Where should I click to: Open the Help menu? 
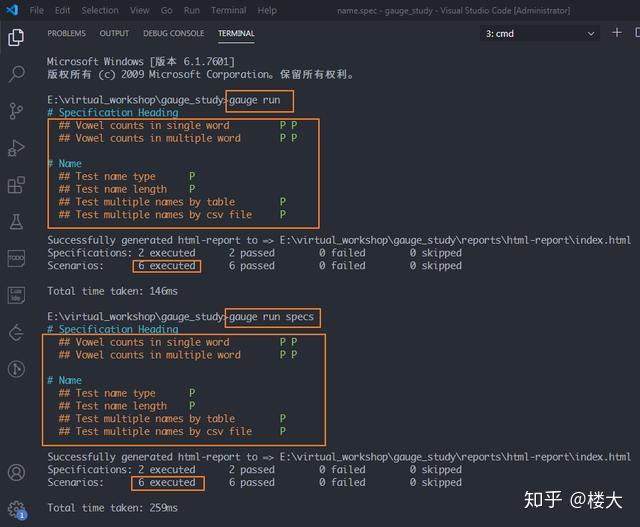(x=267, y=10)
